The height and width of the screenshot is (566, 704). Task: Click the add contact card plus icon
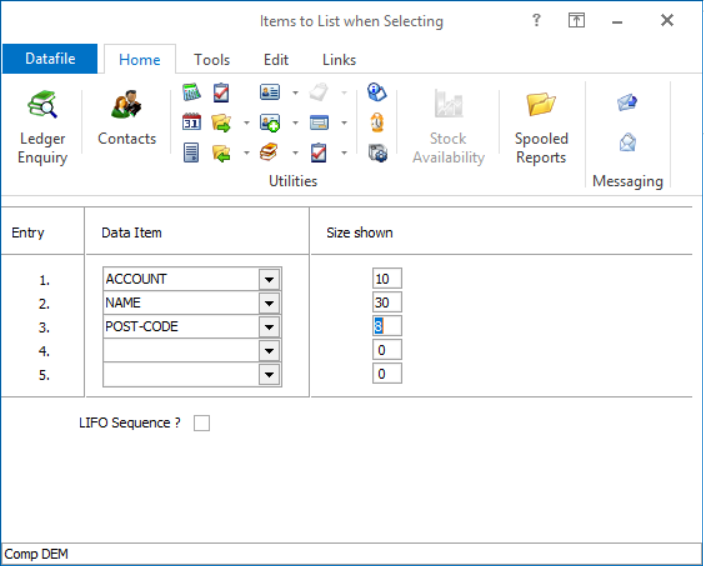(x=270, y=123)
